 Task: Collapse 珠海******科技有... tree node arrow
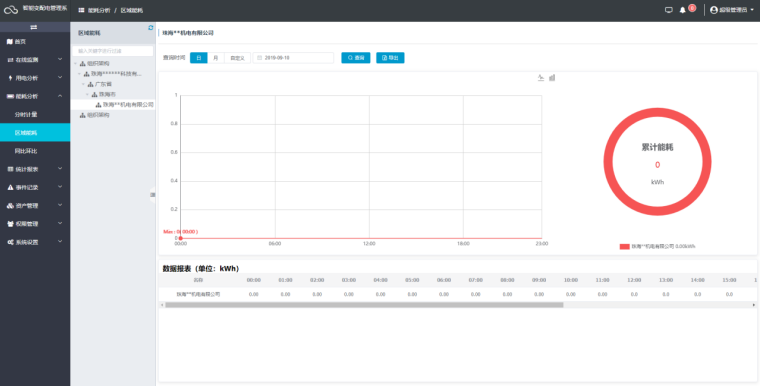click(79, 74)
